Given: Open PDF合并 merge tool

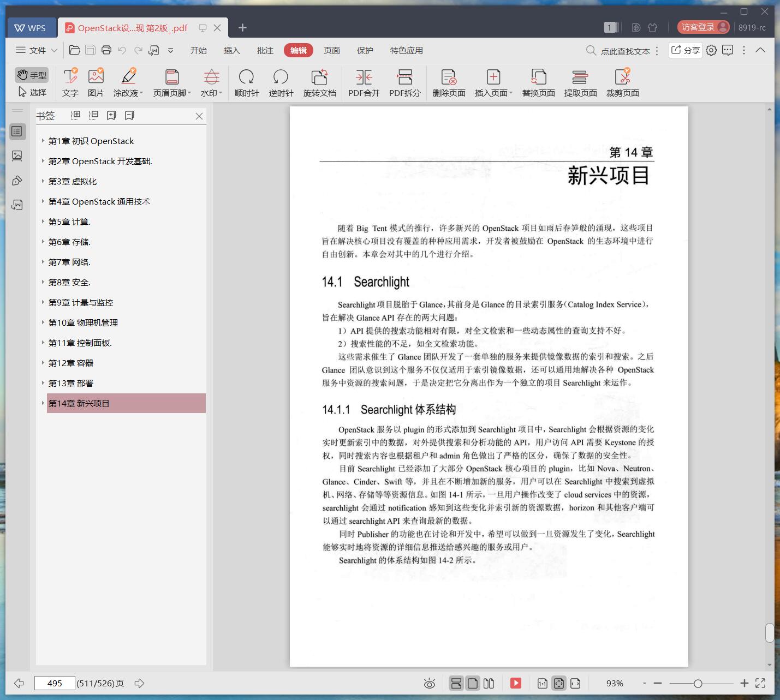Looking at the screenshot, I should click(x=364, y=82).
